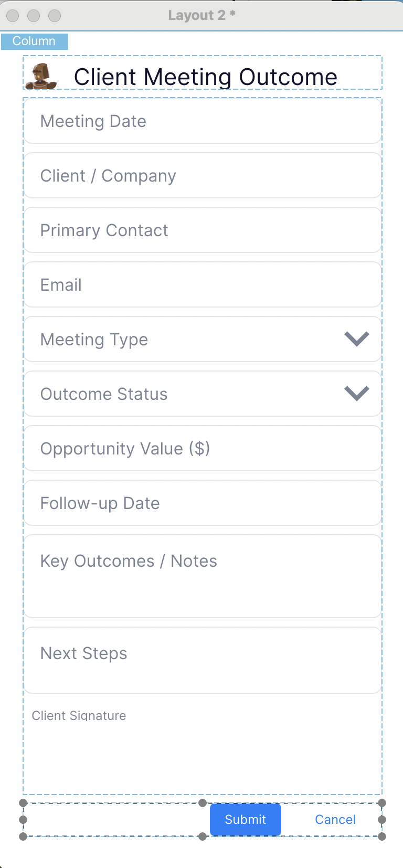Click into the Meeting Date field

pyautogui.click(x=202, y=121)
